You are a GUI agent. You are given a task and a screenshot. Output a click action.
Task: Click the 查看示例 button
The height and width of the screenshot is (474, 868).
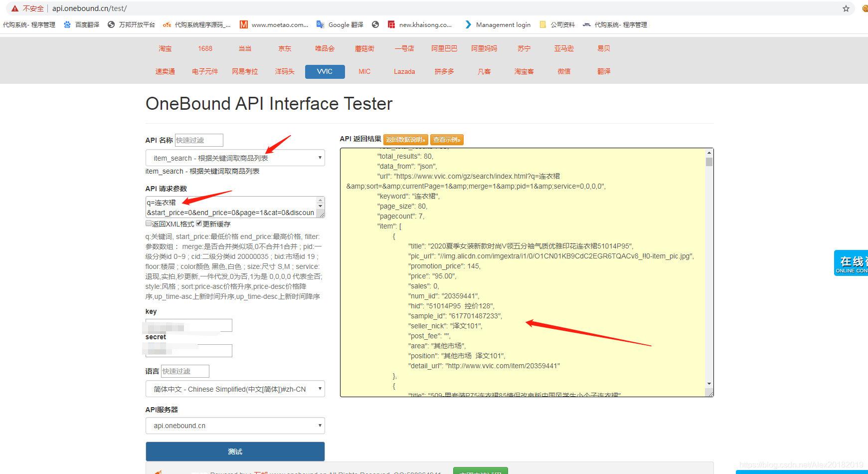(x=447, y=140)
